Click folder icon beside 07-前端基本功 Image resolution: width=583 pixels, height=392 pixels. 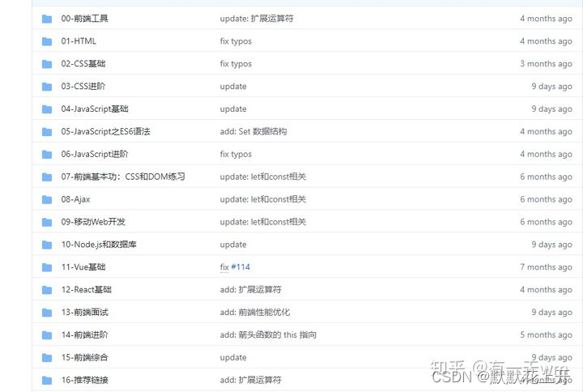[x=47, y=177]
